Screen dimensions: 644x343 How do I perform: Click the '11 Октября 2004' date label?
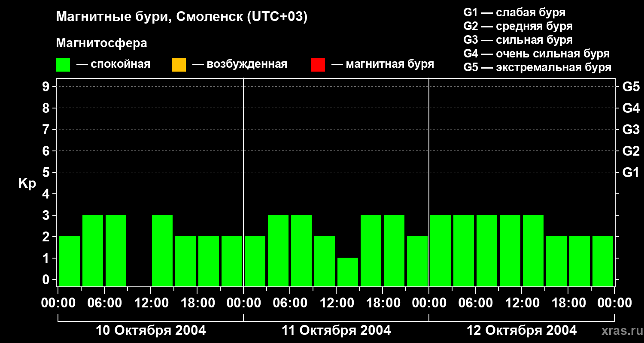tap(336, 331)
